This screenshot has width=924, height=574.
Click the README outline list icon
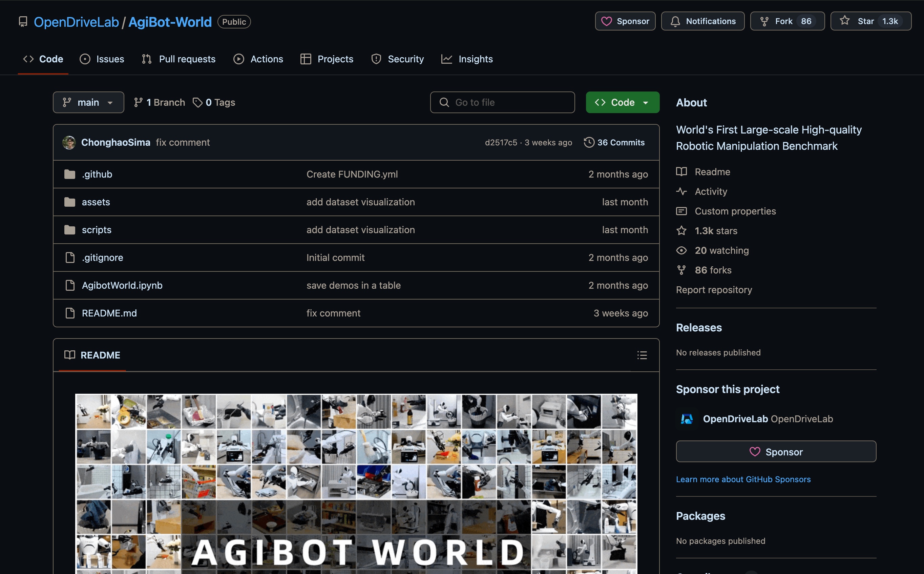[642, 355]
